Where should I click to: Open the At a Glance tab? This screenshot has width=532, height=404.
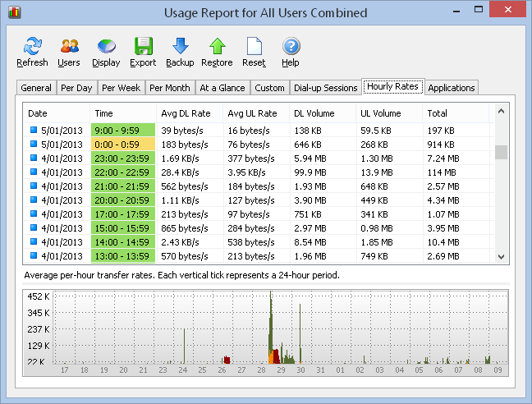coord(222,88)
